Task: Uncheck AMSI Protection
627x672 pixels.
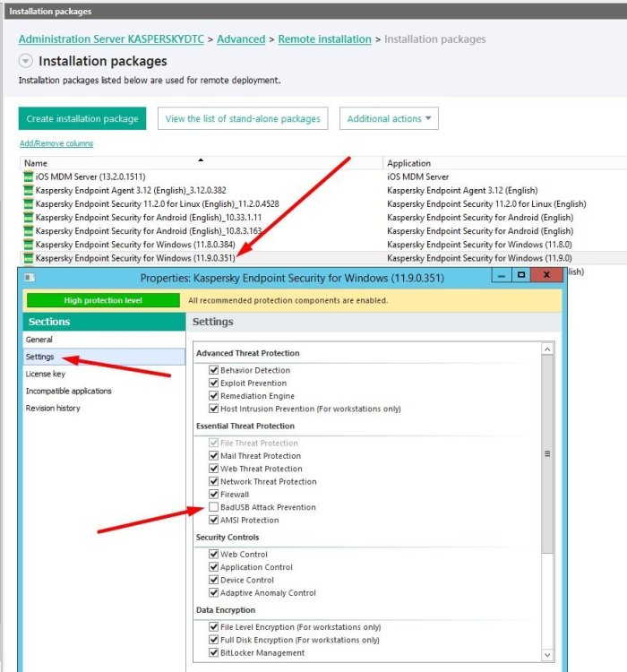Action: coord(213,520)
